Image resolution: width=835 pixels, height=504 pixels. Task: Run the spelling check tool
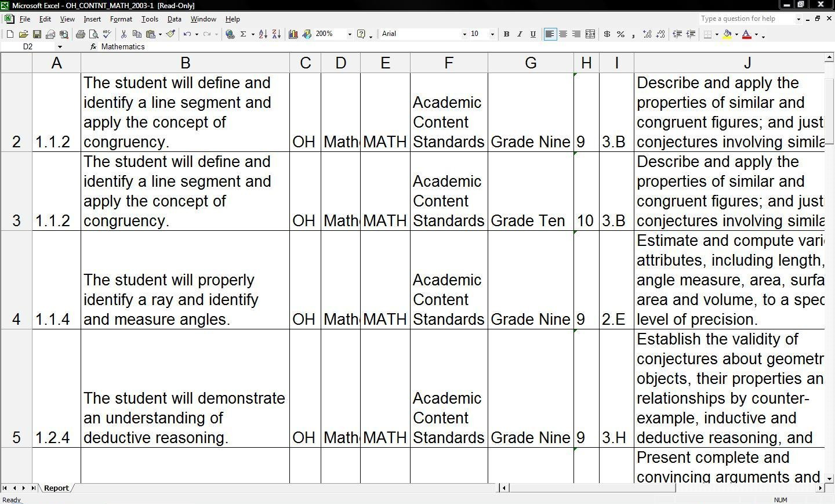[x=107, y=34]
